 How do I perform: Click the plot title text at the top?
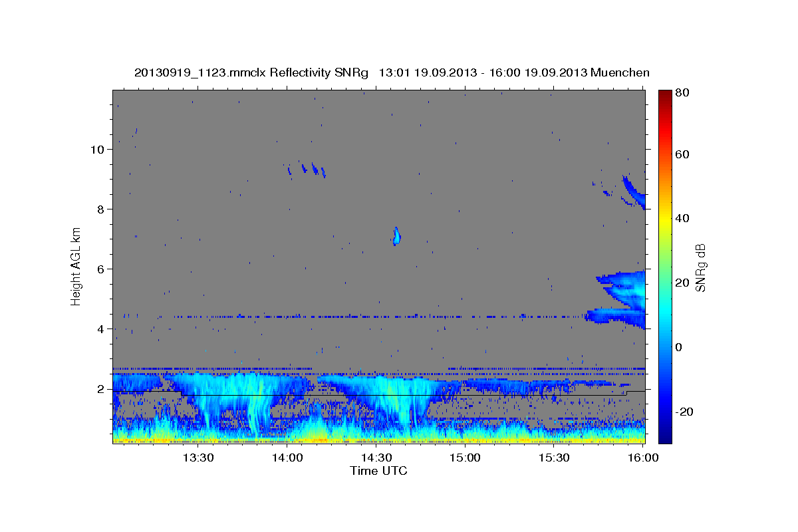[x=392, y=72]
